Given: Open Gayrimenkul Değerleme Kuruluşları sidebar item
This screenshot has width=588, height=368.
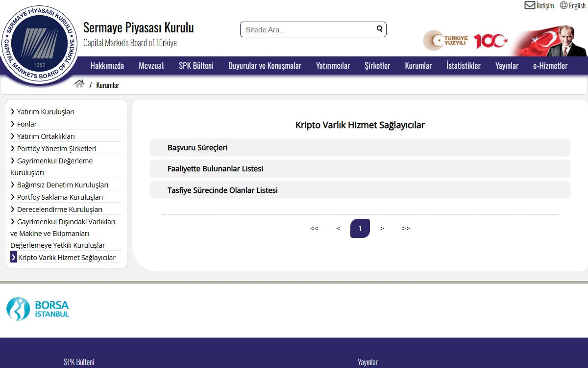Looking at the screenshot, I should coord(51,167).
